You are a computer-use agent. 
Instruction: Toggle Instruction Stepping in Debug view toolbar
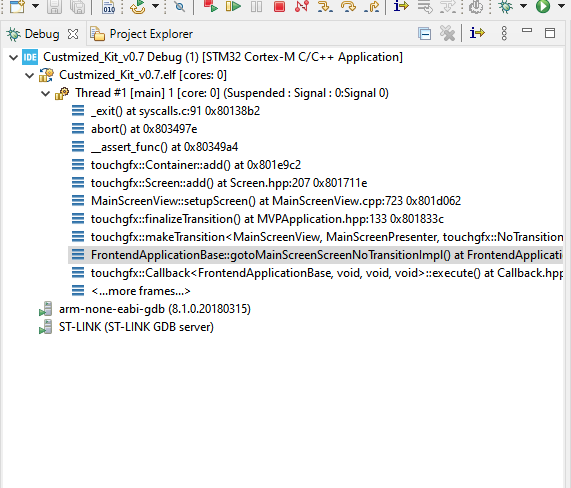click(477, 33)
